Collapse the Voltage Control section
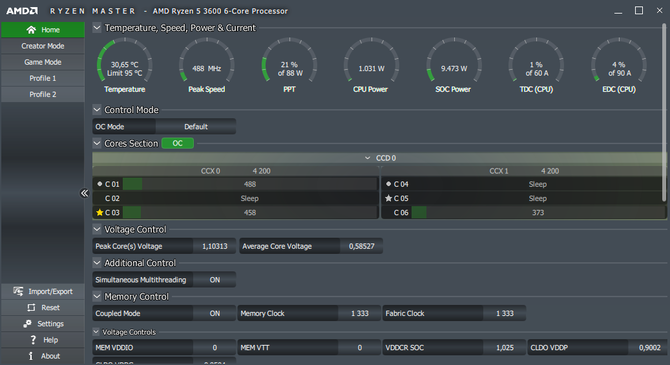 tap(97, 229)
